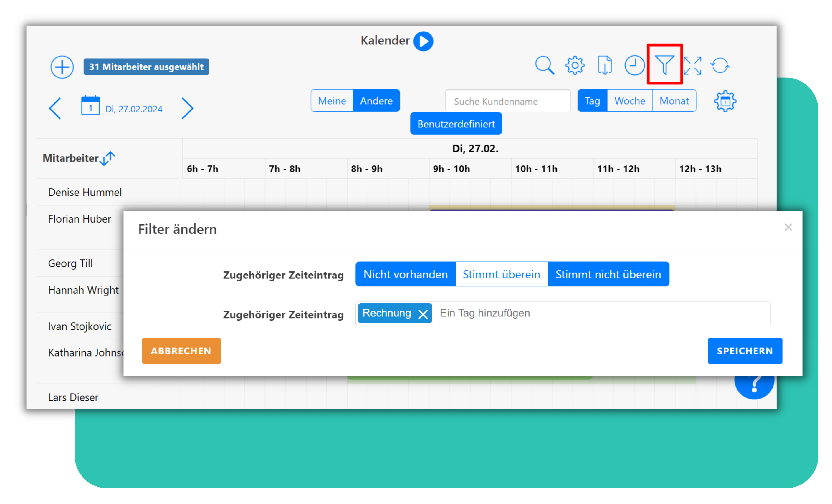The image size is (832, 504).
Task: Toggle the 'Nicht vorhanden' filter option
Action: coord(406,274)
